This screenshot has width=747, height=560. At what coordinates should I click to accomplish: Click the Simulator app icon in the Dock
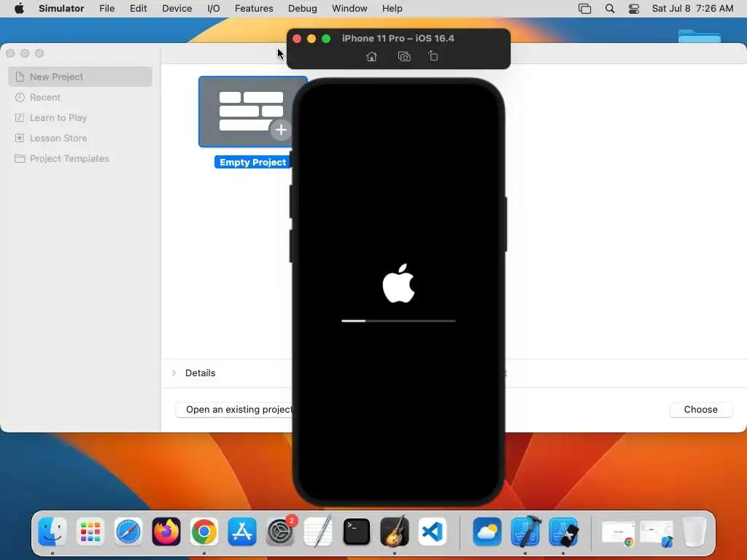click(564, 532)
